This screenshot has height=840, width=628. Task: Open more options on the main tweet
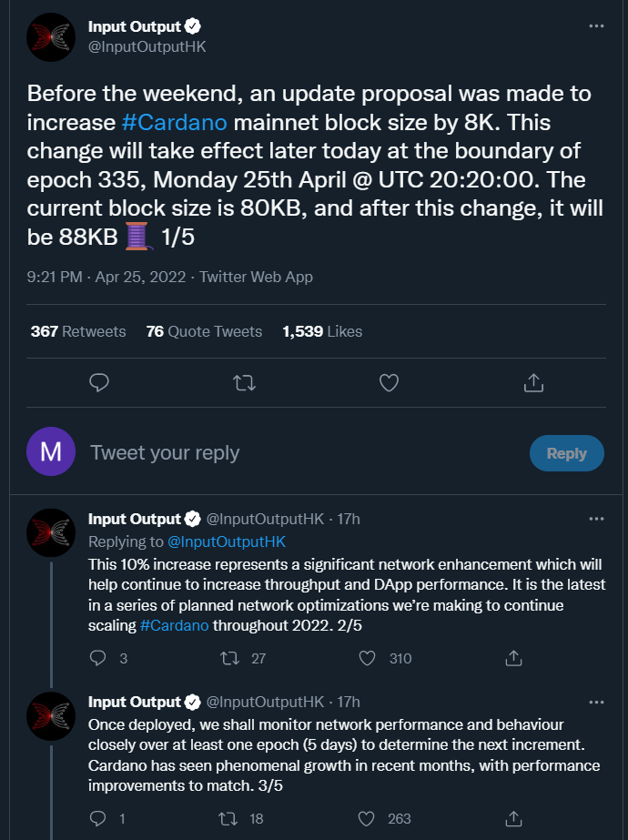596,26
